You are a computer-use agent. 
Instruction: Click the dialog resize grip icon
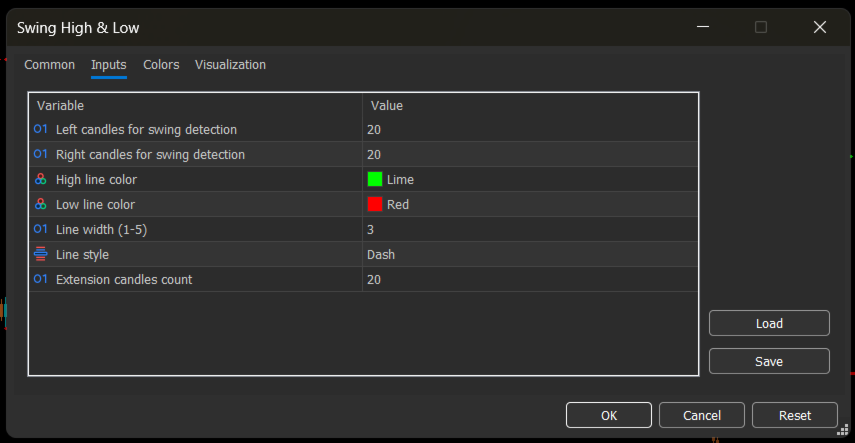coord(842,430)
